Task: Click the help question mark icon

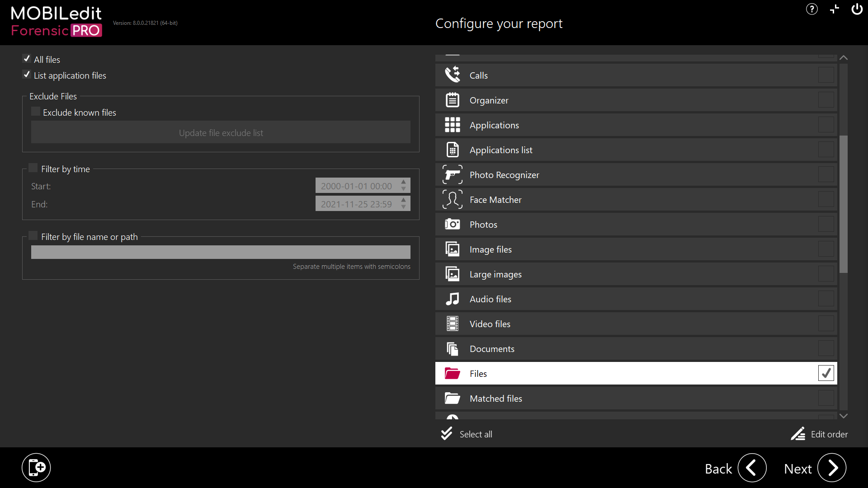Action: (x=811, y=9)
